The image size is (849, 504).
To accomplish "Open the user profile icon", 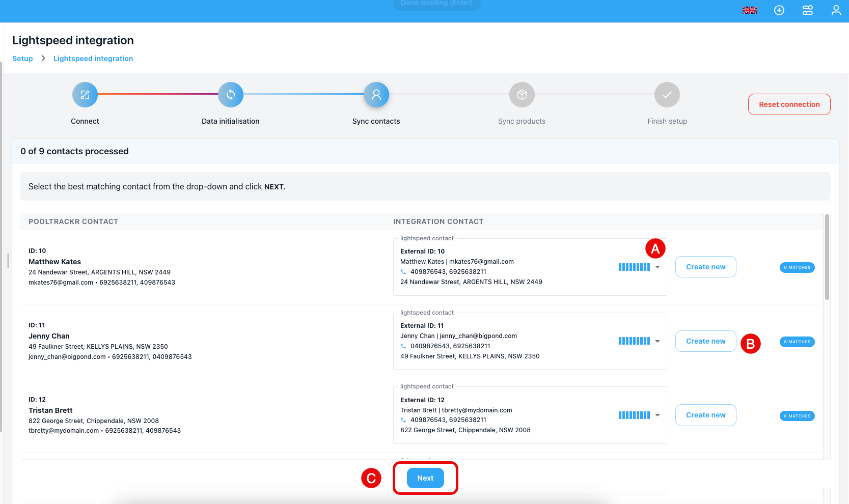I will [836, 10].
